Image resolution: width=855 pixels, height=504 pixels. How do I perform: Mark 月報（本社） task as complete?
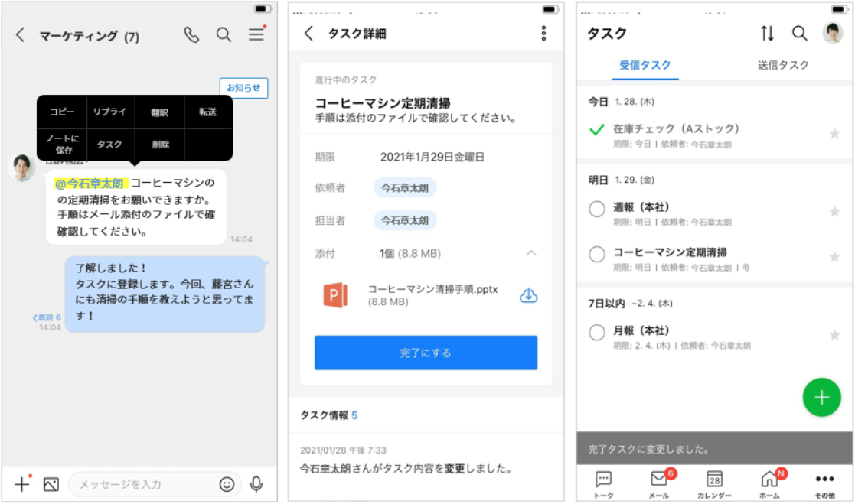coord(597,333)
